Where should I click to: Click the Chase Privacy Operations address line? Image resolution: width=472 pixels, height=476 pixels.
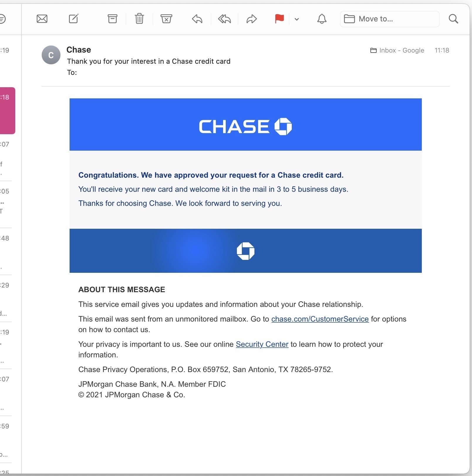tap(205, 370)
